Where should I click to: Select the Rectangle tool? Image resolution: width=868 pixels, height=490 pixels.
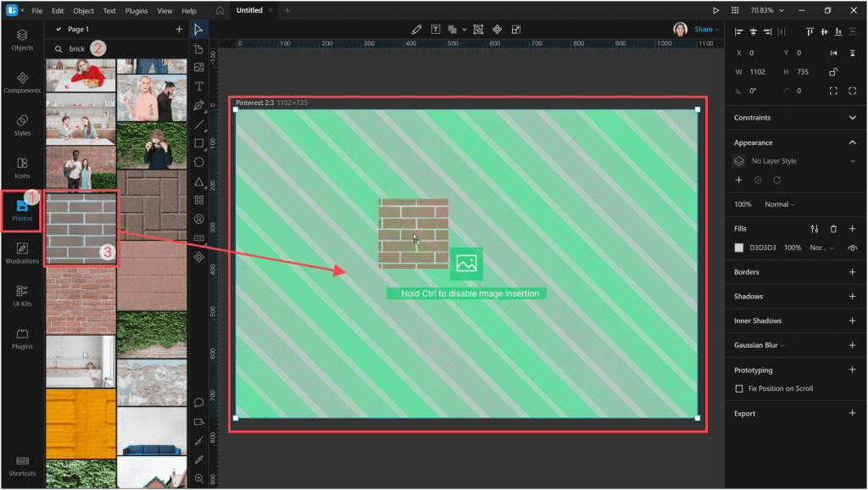[198, 143]
